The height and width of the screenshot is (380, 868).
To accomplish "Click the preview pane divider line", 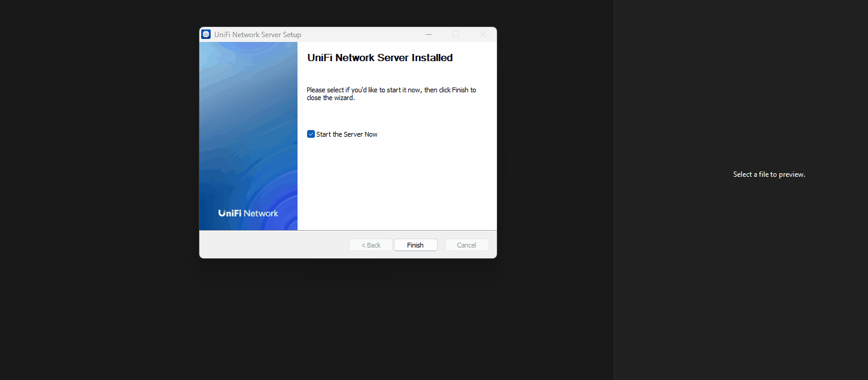I will pos(614,190).
